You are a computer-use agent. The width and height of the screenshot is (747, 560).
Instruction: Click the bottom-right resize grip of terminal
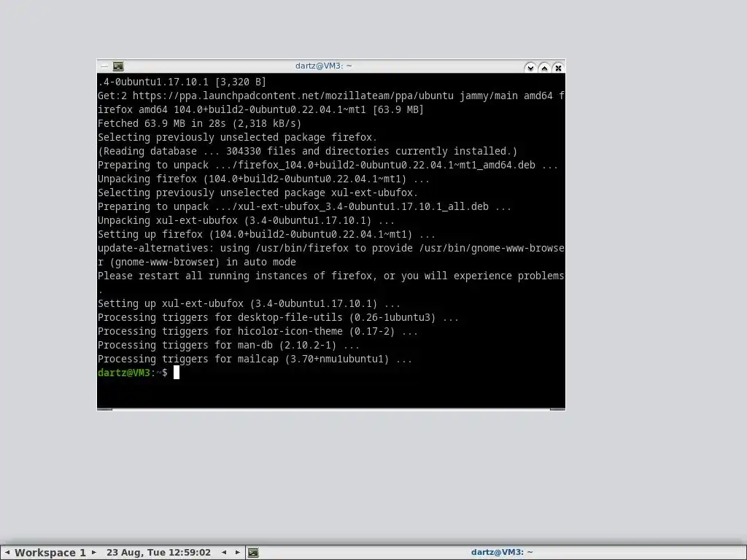click(x=557, y=408)
